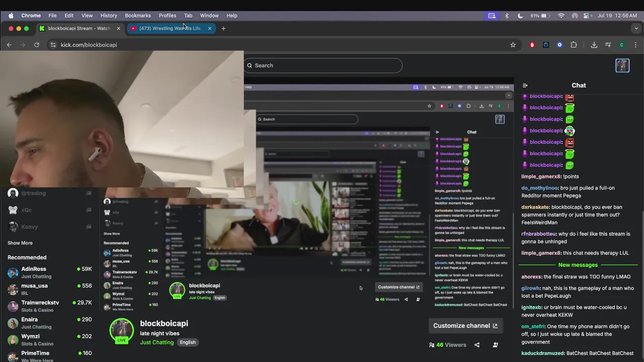View site information icon beside the URL
The width and height of the screenshot is (644, 362).
coord(53,45)
